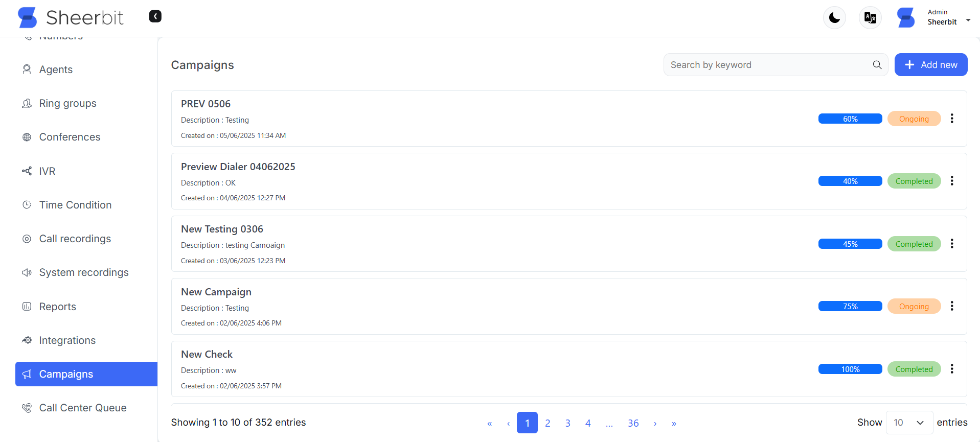Click the search magnifier icon

877,65
